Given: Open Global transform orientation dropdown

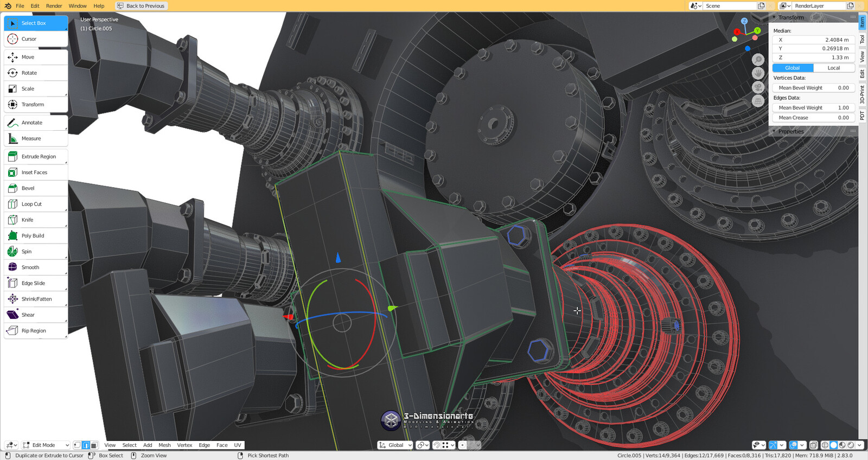Looking at the screenshot, I should 395,445.
